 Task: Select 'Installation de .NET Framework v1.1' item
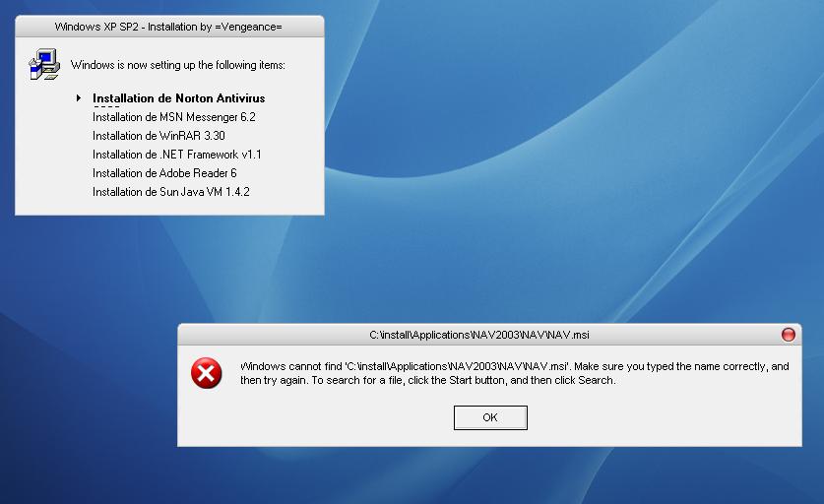pyautogui.click(x=176, y=155)
